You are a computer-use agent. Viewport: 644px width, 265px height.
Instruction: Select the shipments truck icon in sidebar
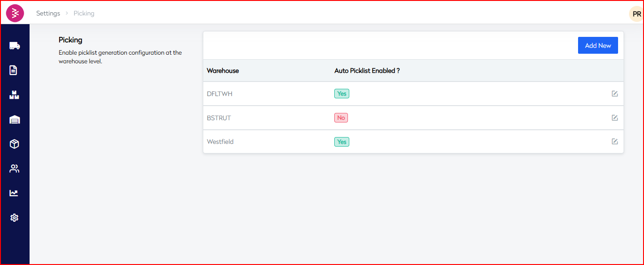pos(15,46)
